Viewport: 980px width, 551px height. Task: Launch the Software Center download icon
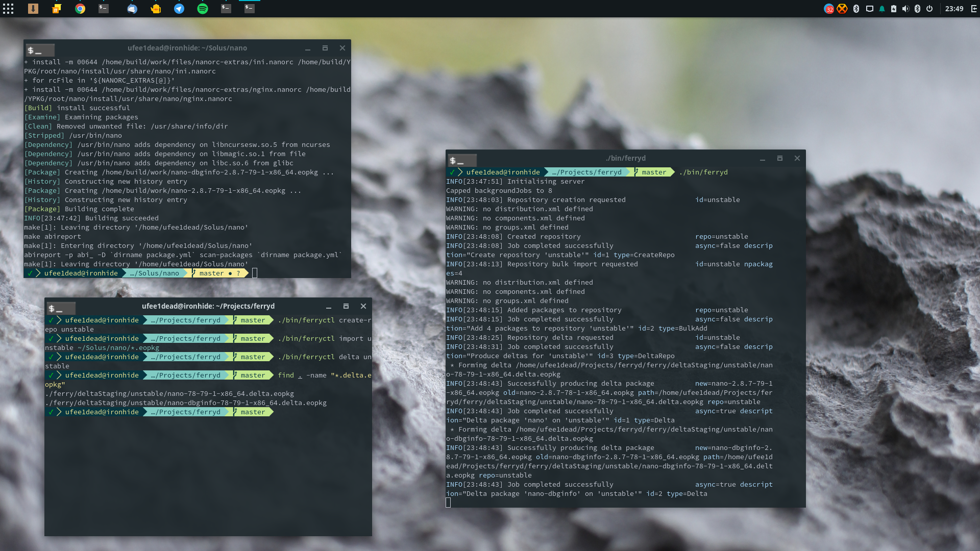click(33, 9)
